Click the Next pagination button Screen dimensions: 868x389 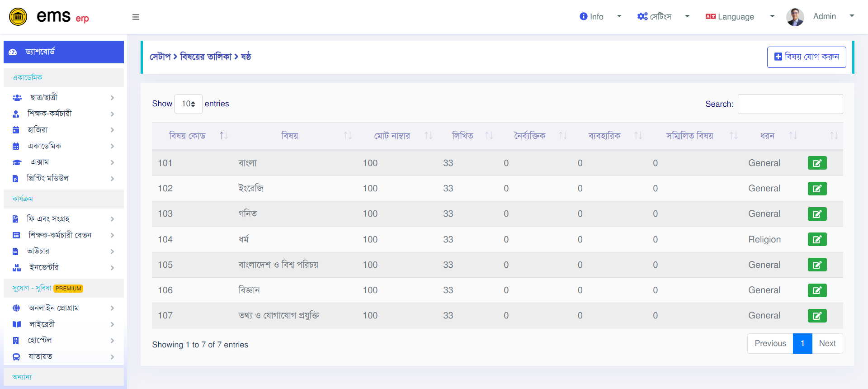point(827,343)
